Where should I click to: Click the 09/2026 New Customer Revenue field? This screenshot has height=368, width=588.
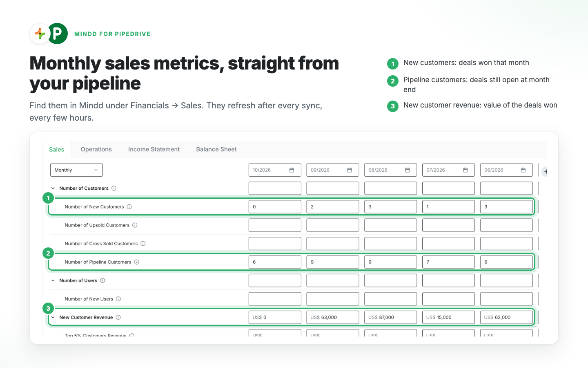click(x=333, y=317)
